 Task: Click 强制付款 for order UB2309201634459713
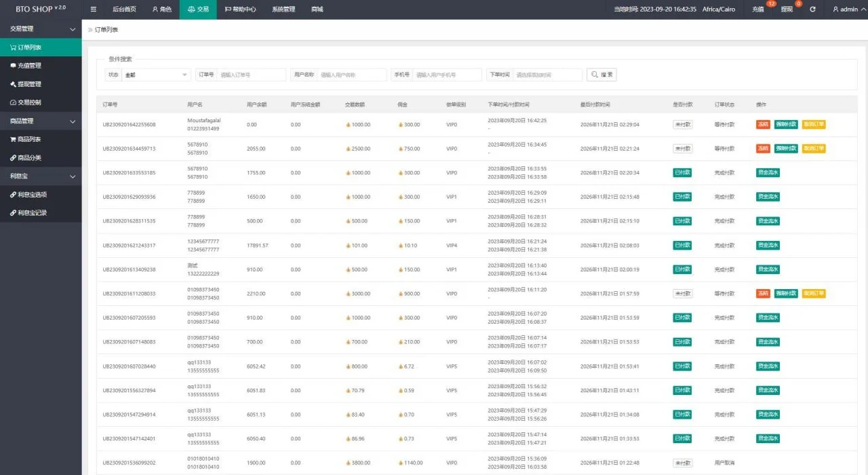(x=786, y=149)
